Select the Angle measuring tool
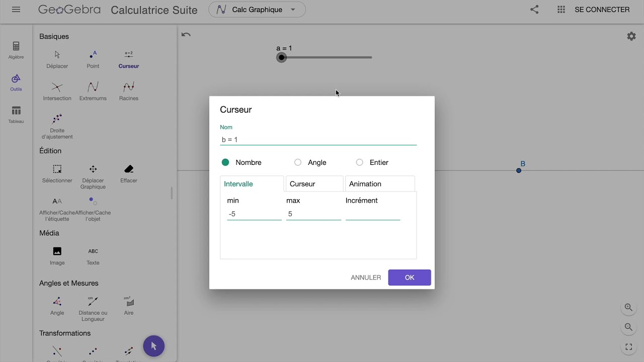This screenshot has width=644, height=362. pyautogui.click(x=57, y=306)
